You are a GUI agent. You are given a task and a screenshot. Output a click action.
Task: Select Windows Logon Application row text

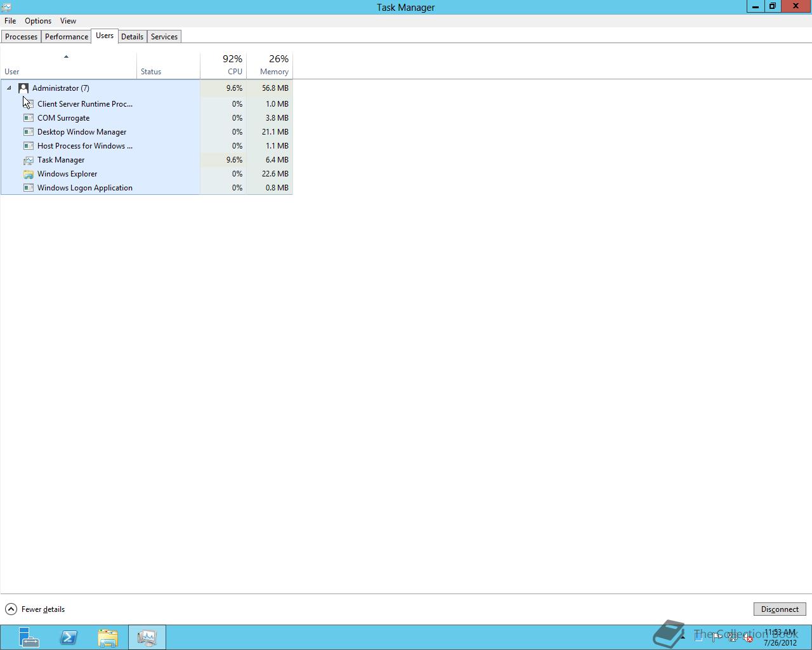(85, 188)
